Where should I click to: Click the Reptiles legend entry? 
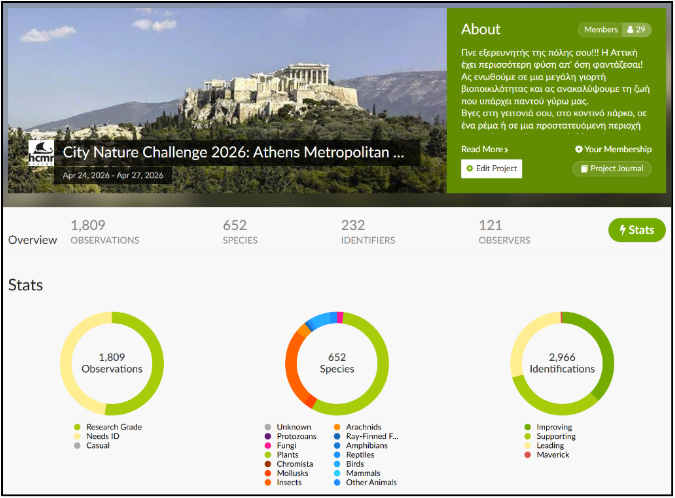click(x=354, y=455)
